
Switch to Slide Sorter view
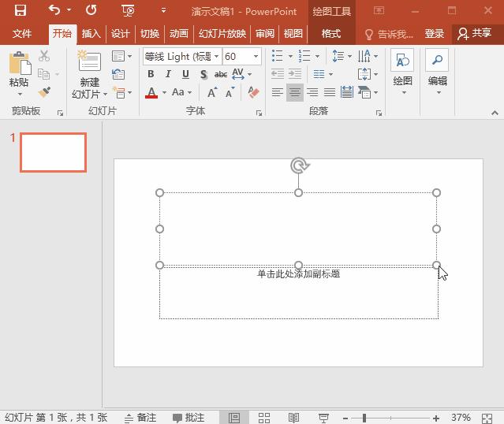tap(264, 418)
